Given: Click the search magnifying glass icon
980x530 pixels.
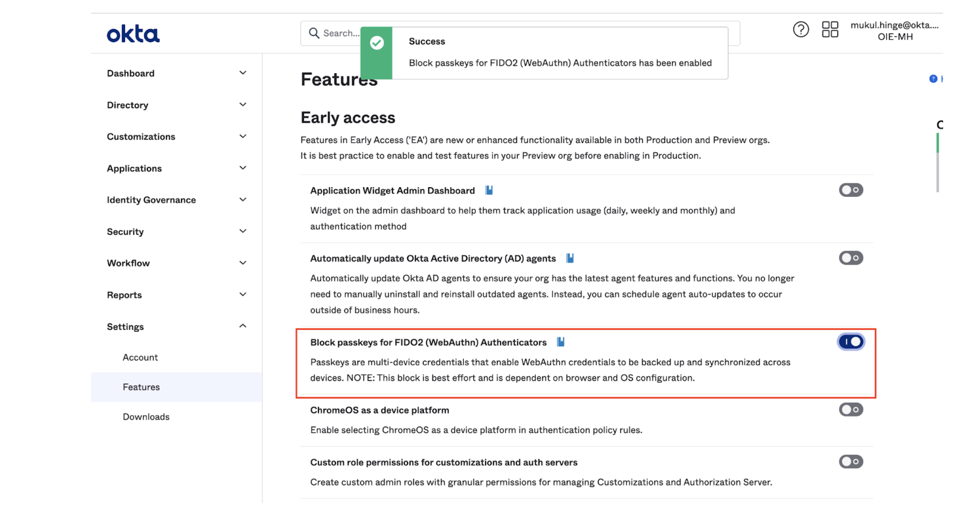Looking at the screenshot, I should pyautogui.click(x=314, y=33).
